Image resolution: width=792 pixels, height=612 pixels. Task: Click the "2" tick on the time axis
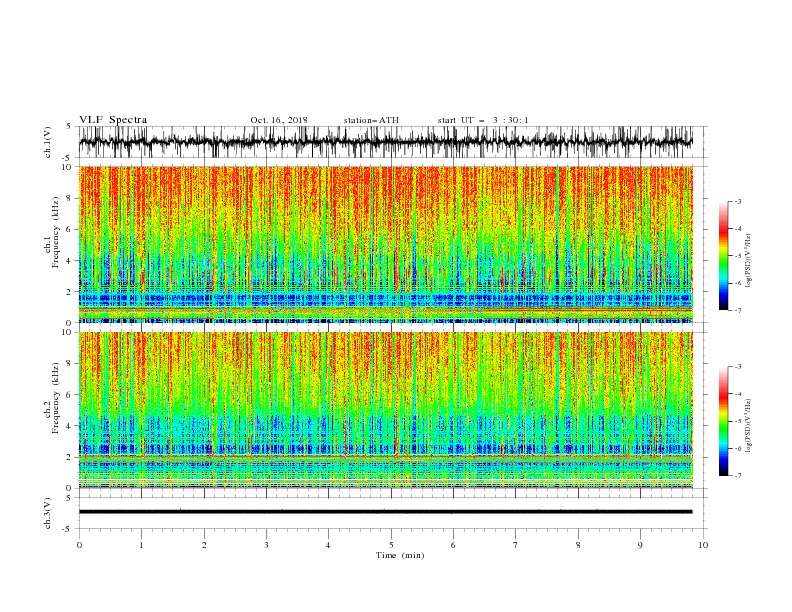click(x=204, y=545)
